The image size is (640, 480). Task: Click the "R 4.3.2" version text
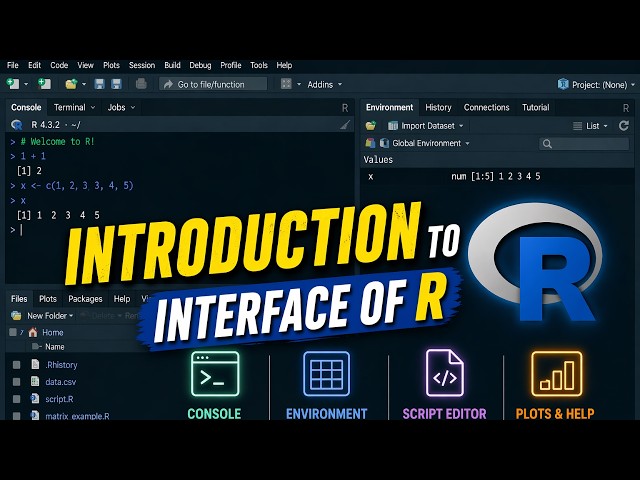tap(45, 125)
